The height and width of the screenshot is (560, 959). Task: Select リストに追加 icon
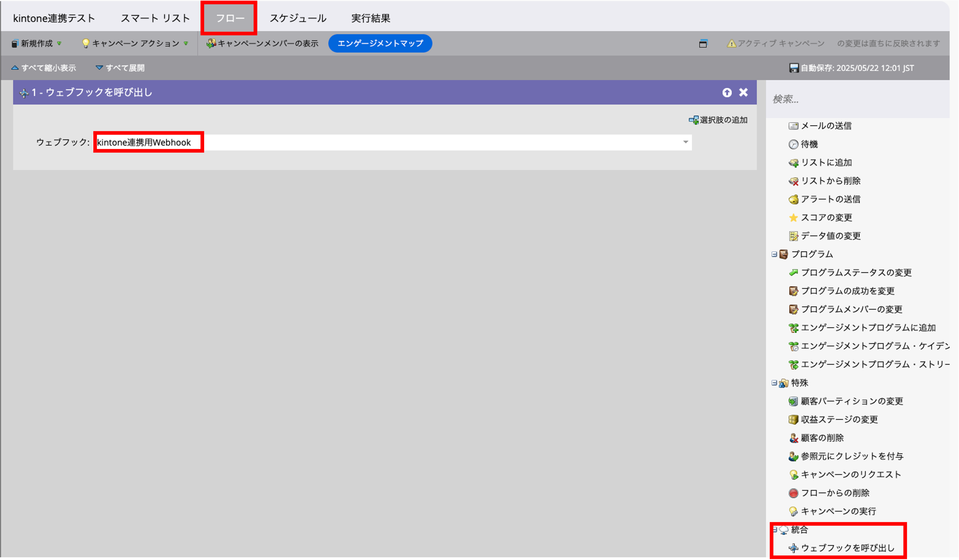click(793, 163)
